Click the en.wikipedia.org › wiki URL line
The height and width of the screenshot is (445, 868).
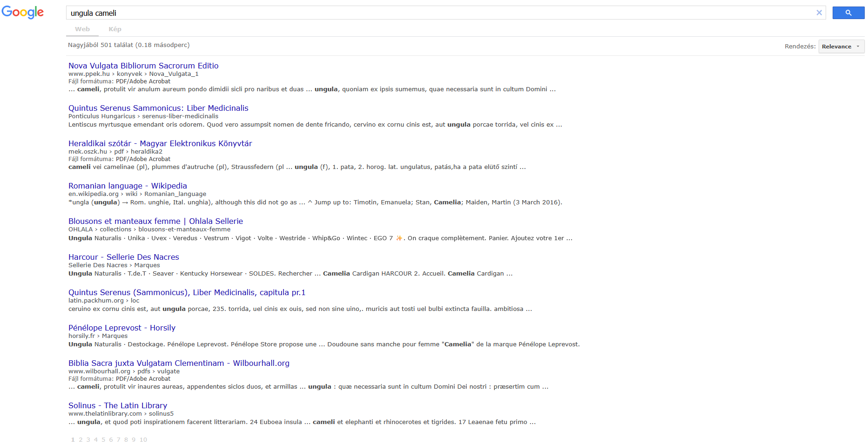pyautogui.click(x=137, y=194)
